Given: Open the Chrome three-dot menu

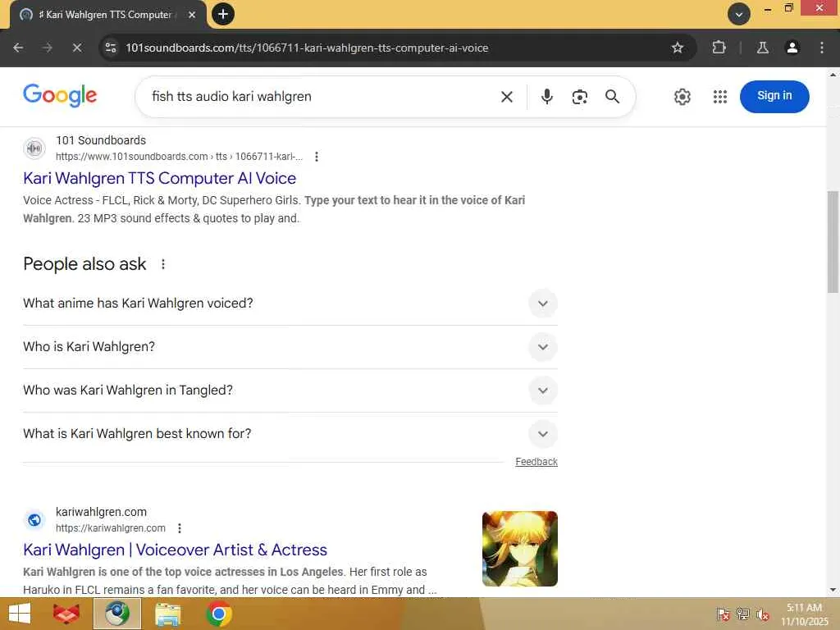Looking at the screenshot, I should [822, 48].
